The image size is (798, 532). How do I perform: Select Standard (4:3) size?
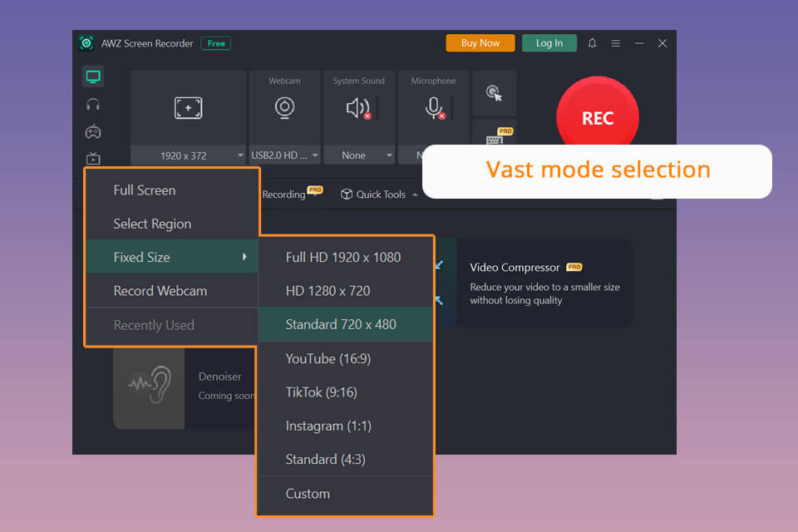pos(345,459)
